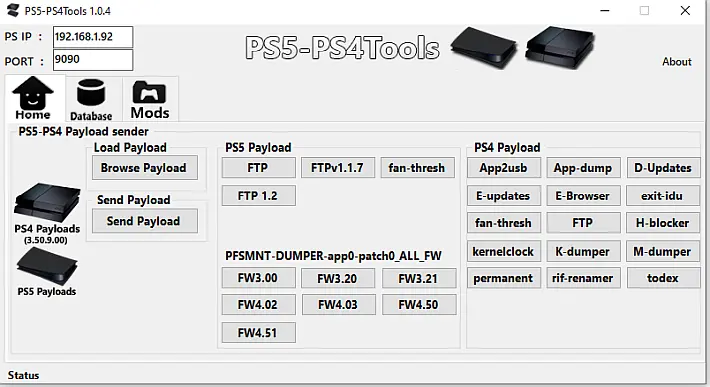Choose the FW4.03 dumper payload
Viewport: 710px width, 387px height.
click(x=338, y=305)
